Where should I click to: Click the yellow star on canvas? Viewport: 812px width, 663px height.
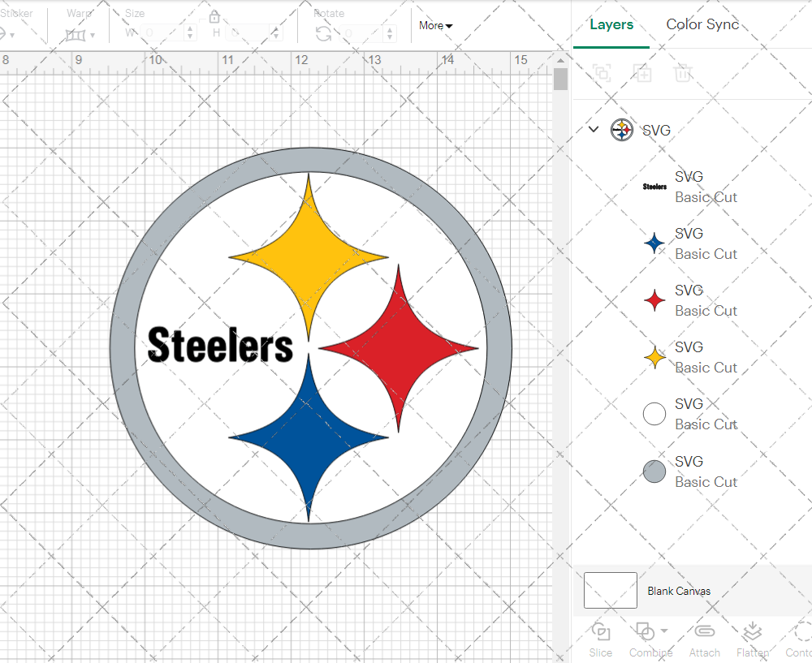click(x=309, y=256)
